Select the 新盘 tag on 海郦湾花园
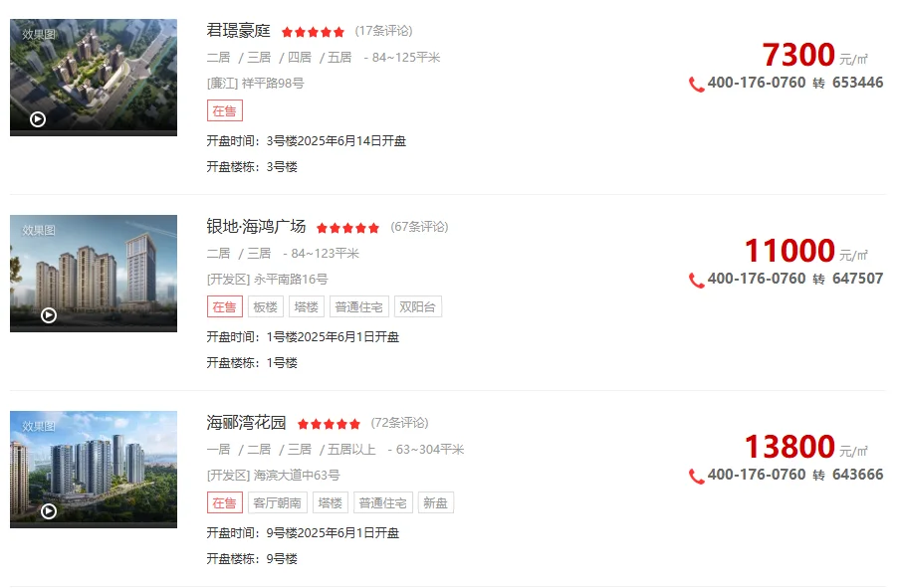This screenshot has height=588, width=900. pos(436,503)
